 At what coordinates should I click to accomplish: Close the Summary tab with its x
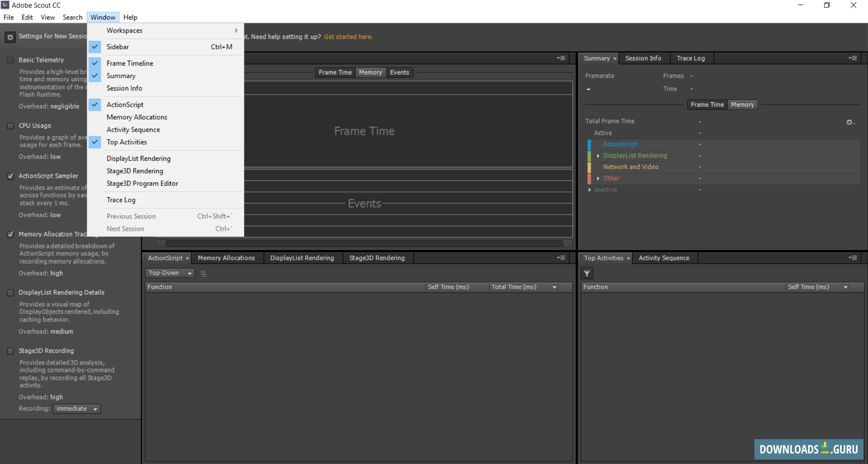615,58
